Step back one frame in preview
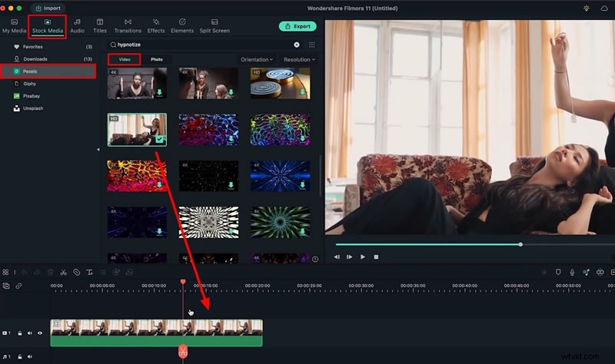Viewport: 615px width, 364px height. coord(337,257)
